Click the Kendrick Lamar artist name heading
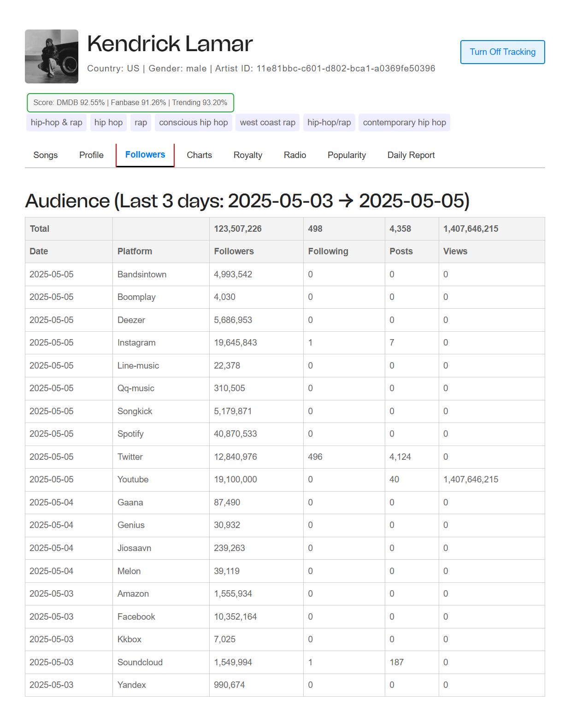 pyautogui.click(x=170, y=44)
